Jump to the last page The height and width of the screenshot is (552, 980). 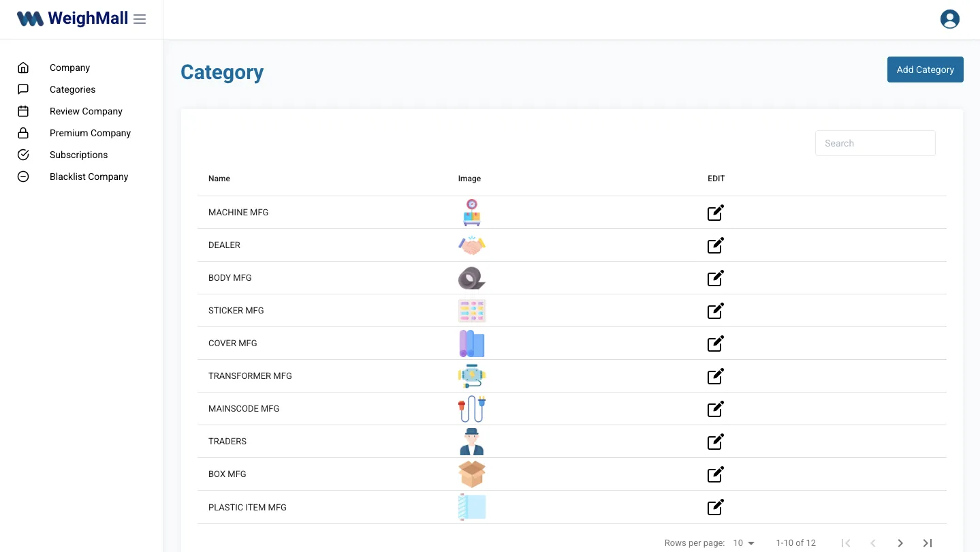[927, 543]
